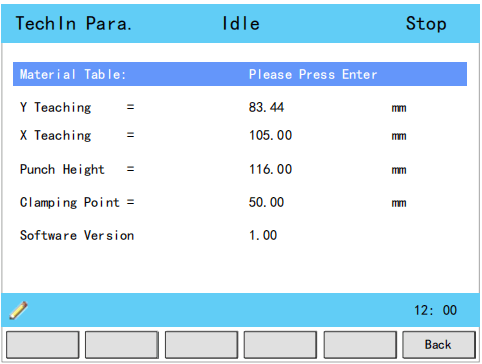
Task: Click the second blank softkey button
Action: click(x=122, y=345)
